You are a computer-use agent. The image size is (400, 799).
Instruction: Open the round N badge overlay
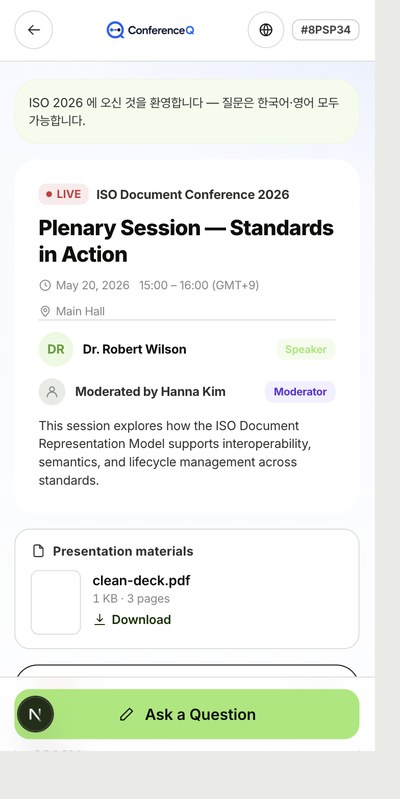point(35,714)
